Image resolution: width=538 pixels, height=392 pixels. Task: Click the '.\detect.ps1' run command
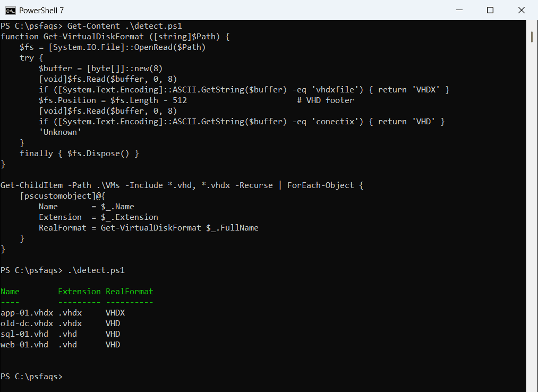96,271
